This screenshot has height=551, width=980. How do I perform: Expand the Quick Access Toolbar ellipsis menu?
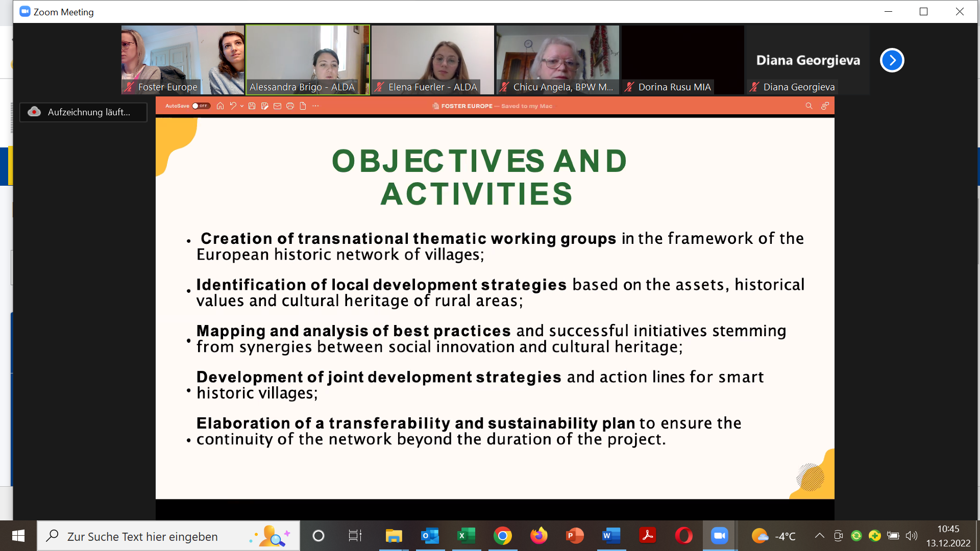point(315,106)
